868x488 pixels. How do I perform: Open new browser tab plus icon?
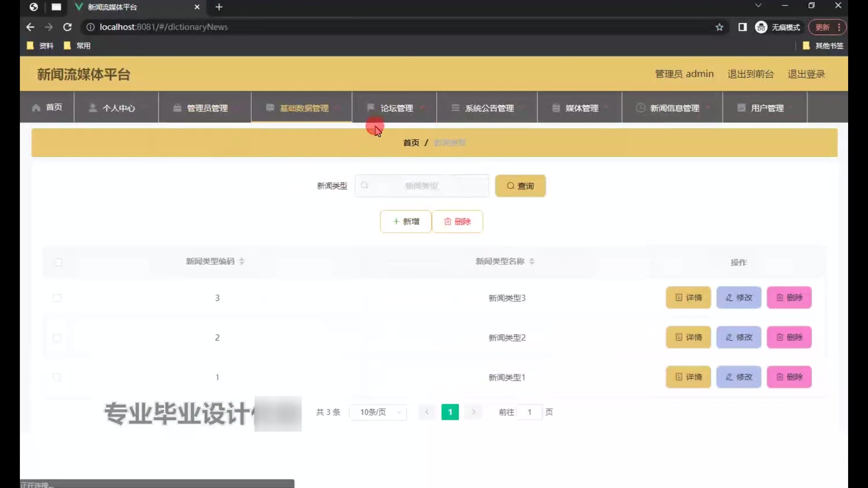[x=219, y=7]
